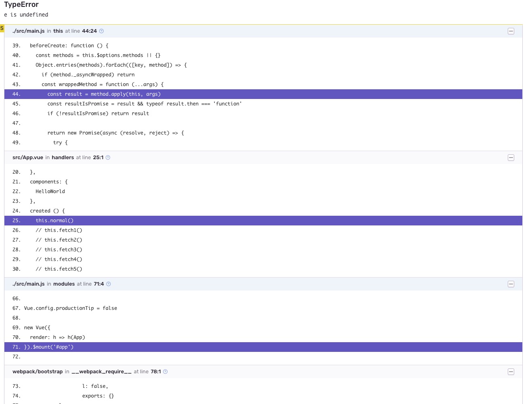The height and width of the screenshot is (404, 532).
Task: Open ./src/main.js filename in modules frame
Action: pyautogui.click(x=29, y=284)
